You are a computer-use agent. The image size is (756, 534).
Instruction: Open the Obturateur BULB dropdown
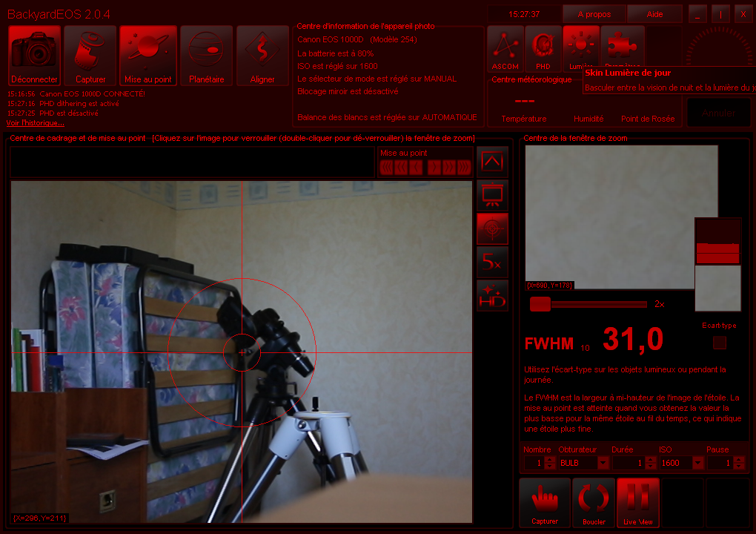[x=603, y=463]
